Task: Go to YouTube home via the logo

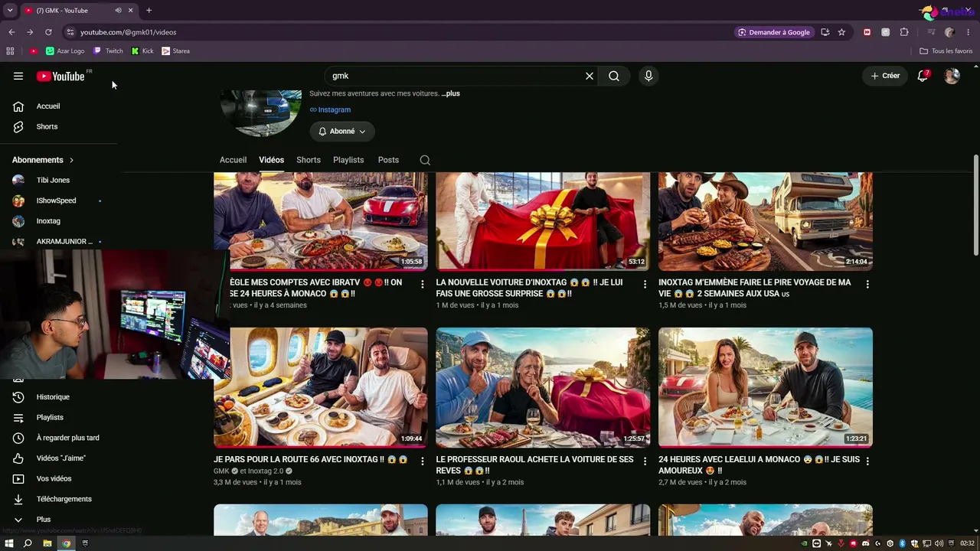Action: (x=61, y=76)
